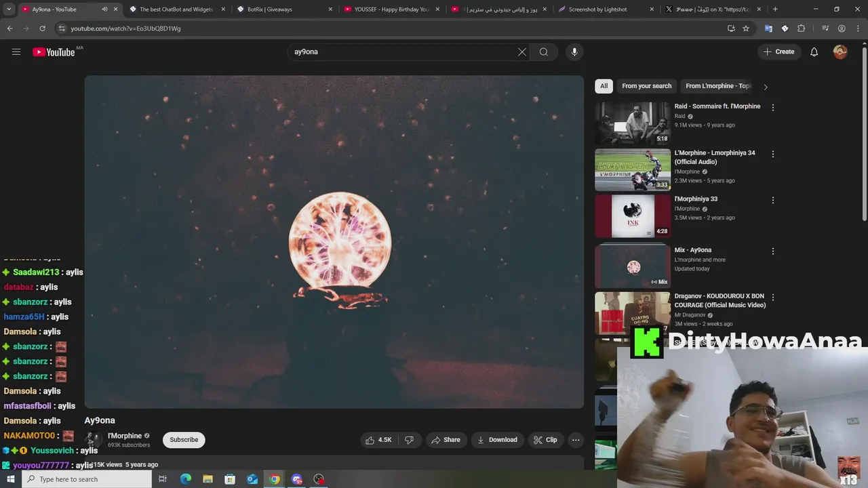Open File Explorer from taskbar

point(208,479)
